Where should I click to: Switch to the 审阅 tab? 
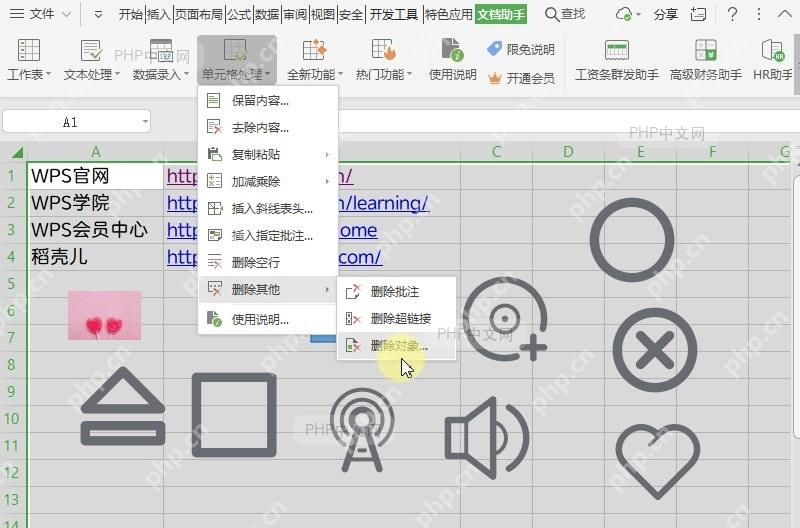point(295,14)
